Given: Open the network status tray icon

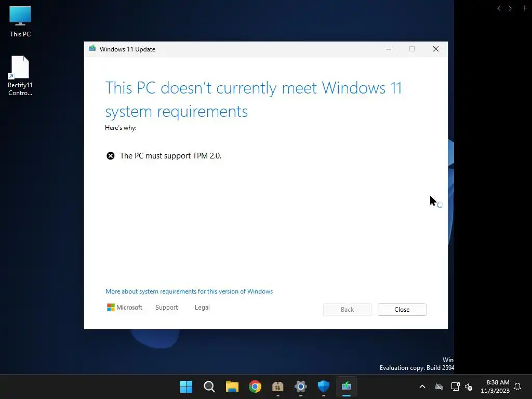Looking at the screenshot, I should (x=455, y=387).
